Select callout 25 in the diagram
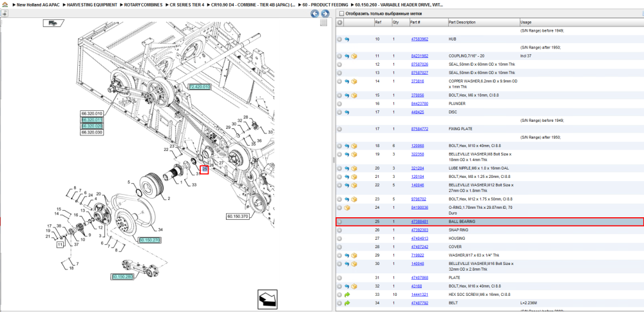The height and width of the screenshot is (312, 644). [x=205, y=169]
